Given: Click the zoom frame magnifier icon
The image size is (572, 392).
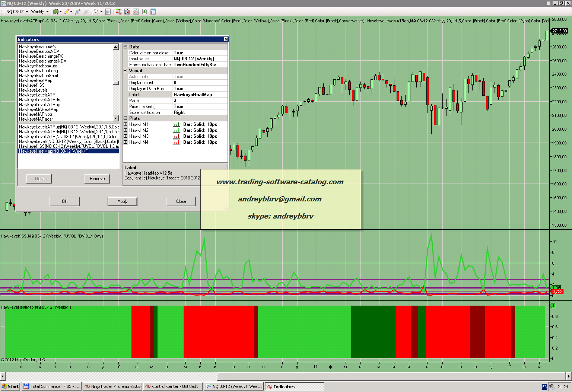Looking at the screenshot, I should click(x=108, y=12).
